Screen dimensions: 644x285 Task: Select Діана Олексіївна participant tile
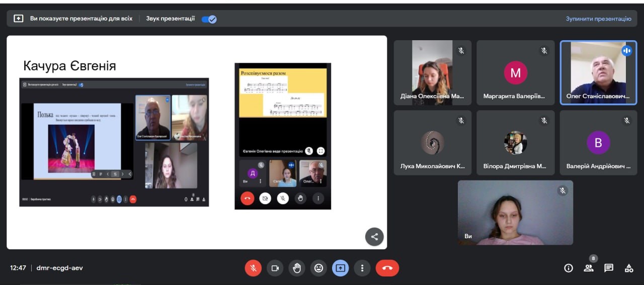[432, 72]
